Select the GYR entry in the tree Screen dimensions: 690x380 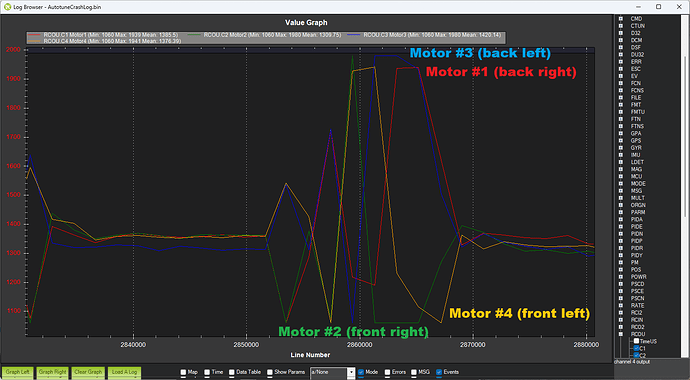(636, 148)
